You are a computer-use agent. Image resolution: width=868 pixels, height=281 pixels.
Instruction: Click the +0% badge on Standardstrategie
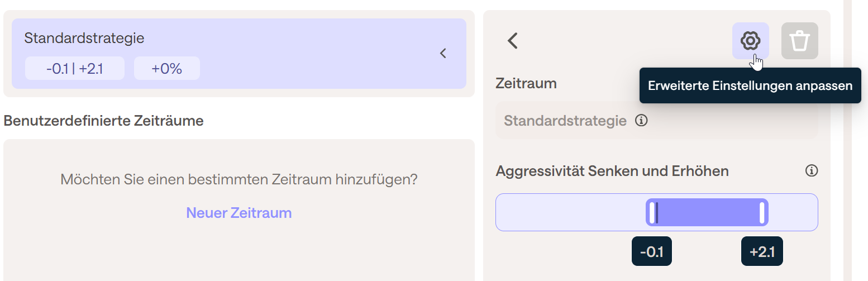166,69
